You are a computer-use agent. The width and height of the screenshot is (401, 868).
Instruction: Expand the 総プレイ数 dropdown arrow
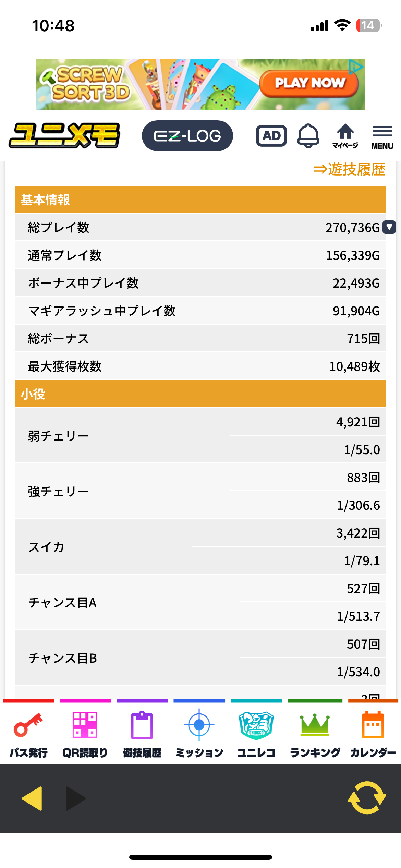[x=389, y=227]
